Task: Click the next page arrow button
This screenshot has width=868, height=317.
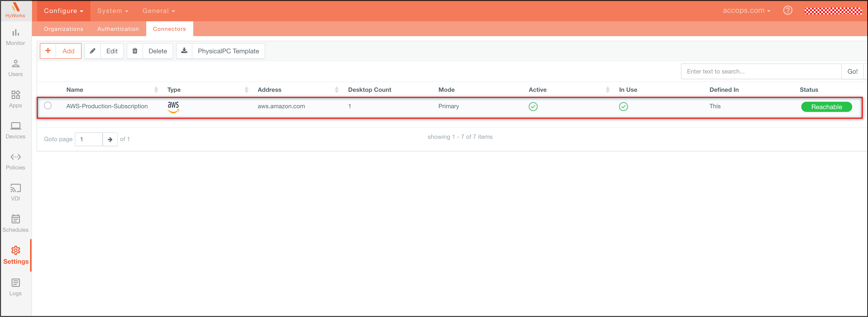Action: (x=110, y=139)
